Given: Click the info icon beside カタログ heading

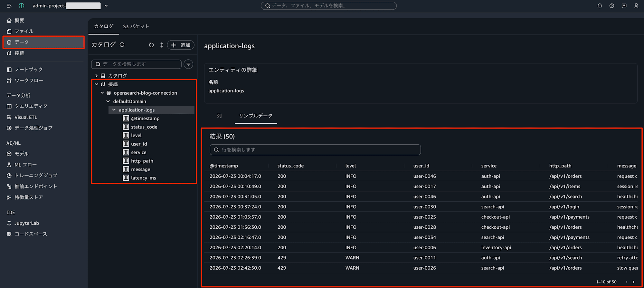Looking at the screenshot, I should click(x=122, y=45).
